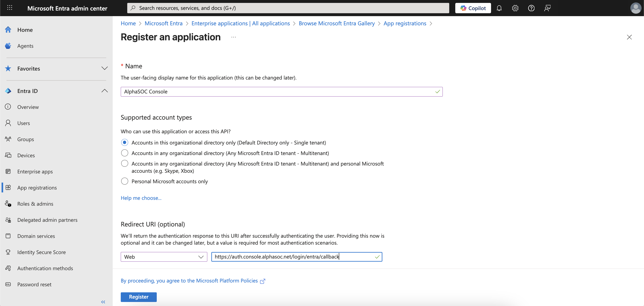
Task: Open the feedback person icon
Action: (x=547, y=8)
